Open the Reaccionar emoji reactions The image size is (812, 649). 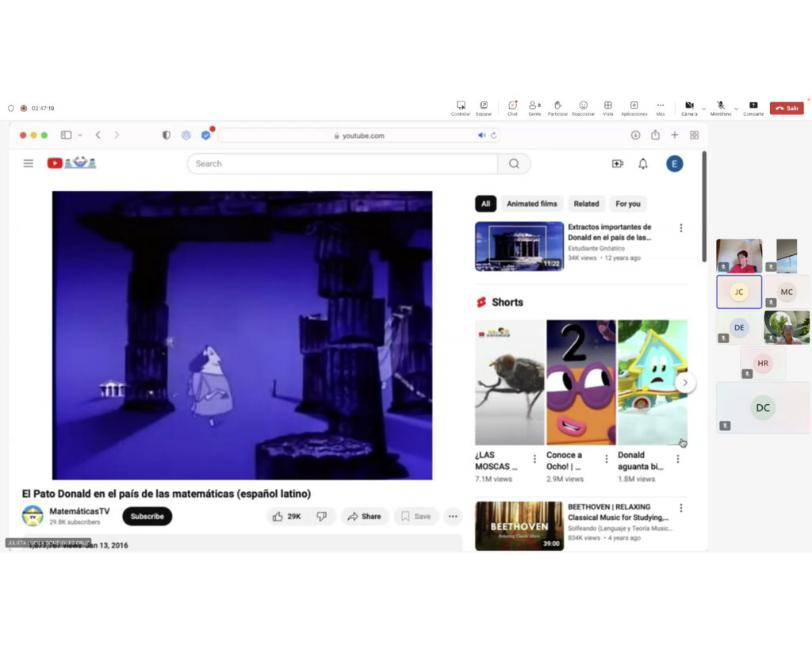tap(583, 108)
